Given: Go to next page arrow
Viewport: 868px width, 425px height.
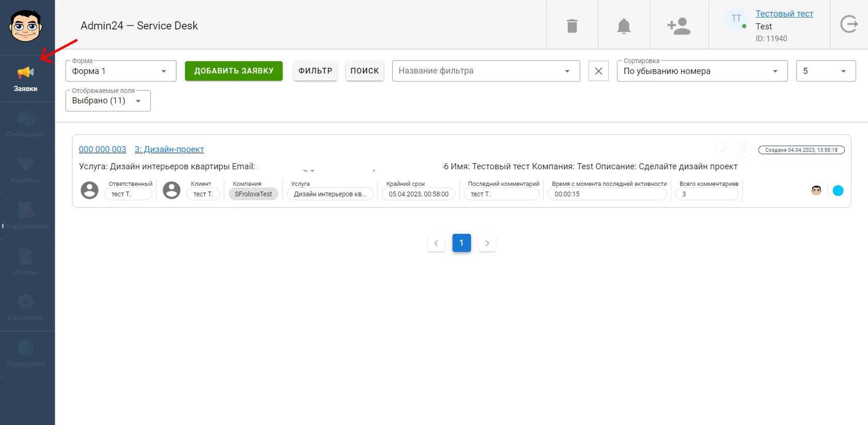Looking at the screenshot, I should click(x=487, y=243).
